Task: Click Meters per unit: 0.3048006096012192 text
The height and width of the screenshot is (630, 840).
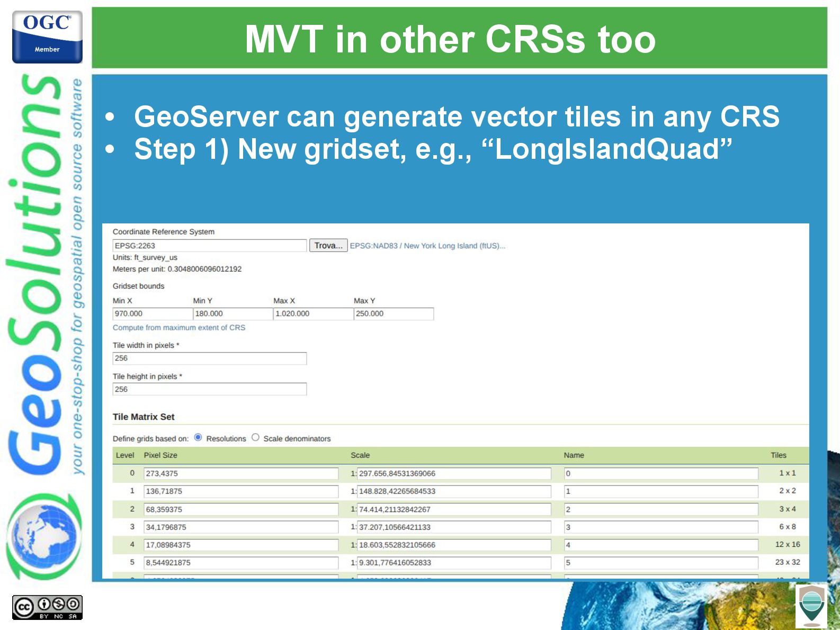Action: coord(177,269)
